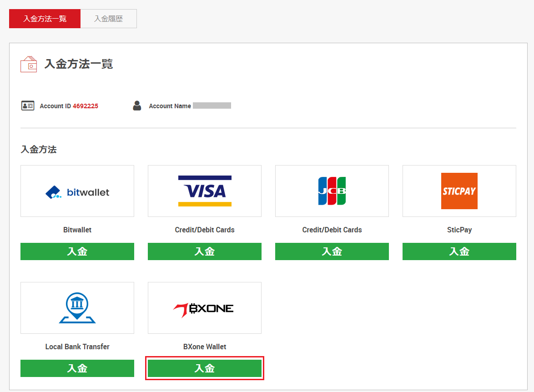Deposit using the JCB Credit/Debit Cards 入金 button
The width and height of the screenshot is (534, 392).
pos(332,251)
